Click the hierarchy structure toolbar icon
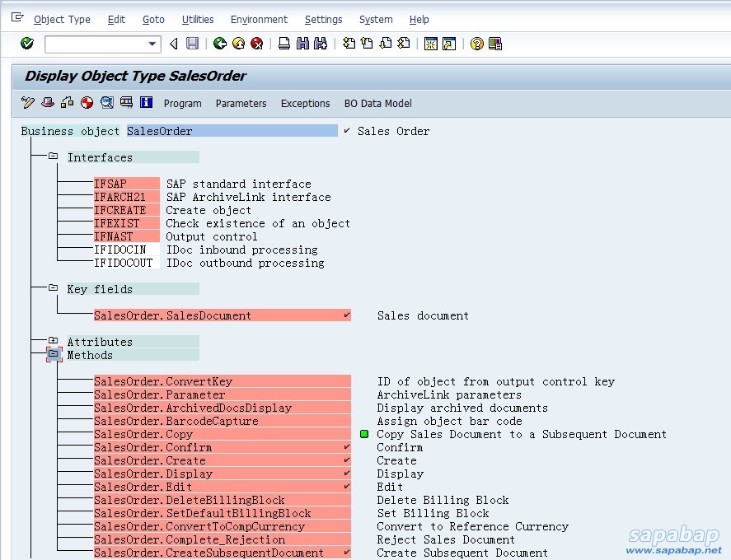This screenshot has width=731, height=560. point(67,102)
